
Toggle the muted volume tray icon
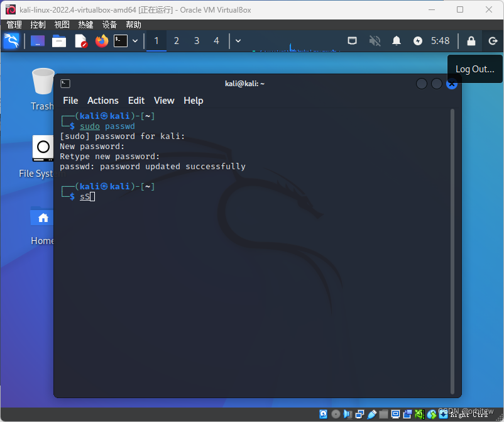point(375,41)
